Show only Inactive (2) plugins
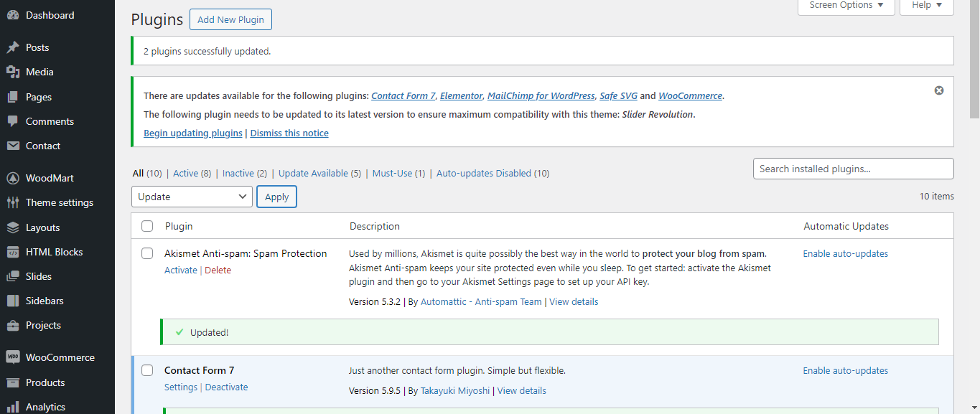Viewport: 980px width, 414px height. pos(244,173)
